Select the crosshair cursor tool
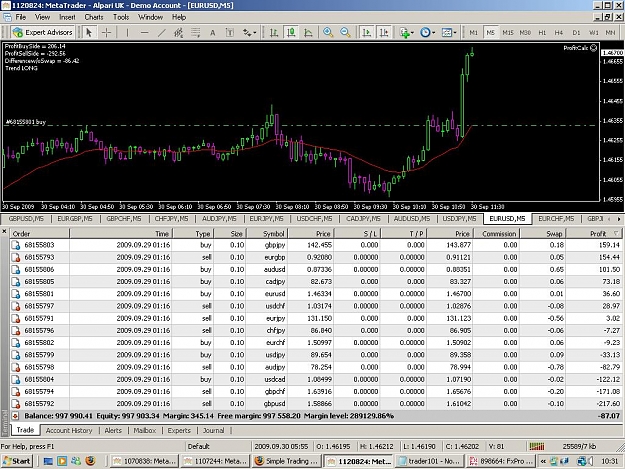Image resolution: width=625 pixels, height=469 pixels. (x=106, y=32)
